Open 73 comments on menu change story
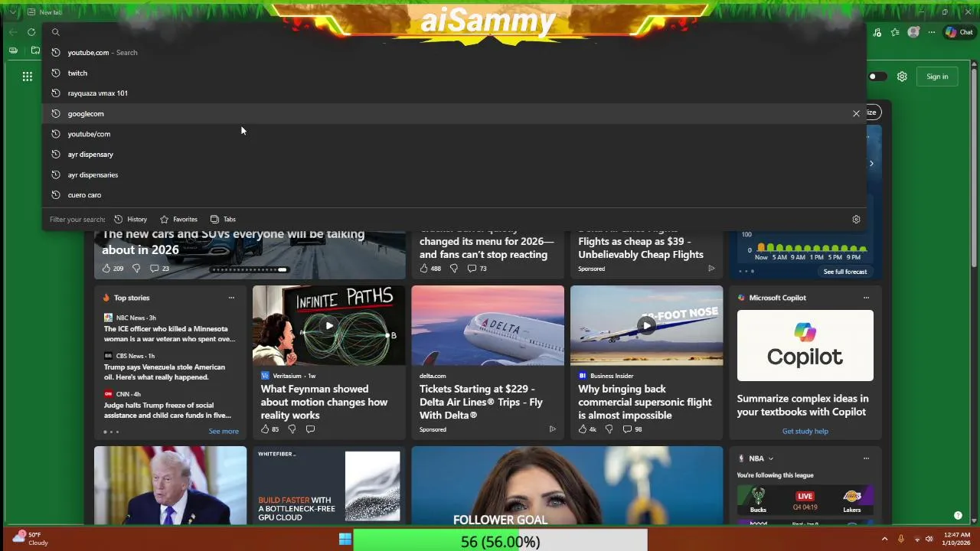 (477, 269)
